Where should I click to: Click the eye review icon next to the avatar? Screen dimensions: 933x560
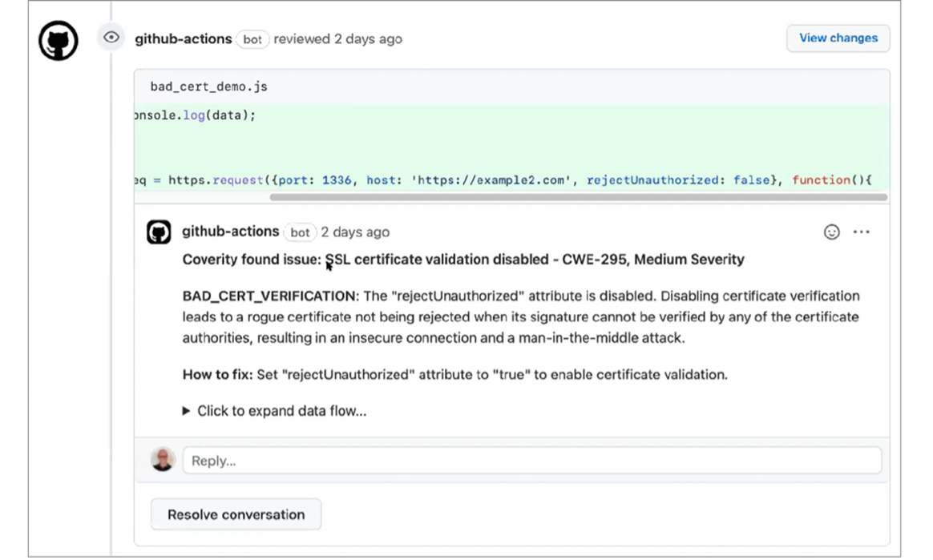[111, 38]
